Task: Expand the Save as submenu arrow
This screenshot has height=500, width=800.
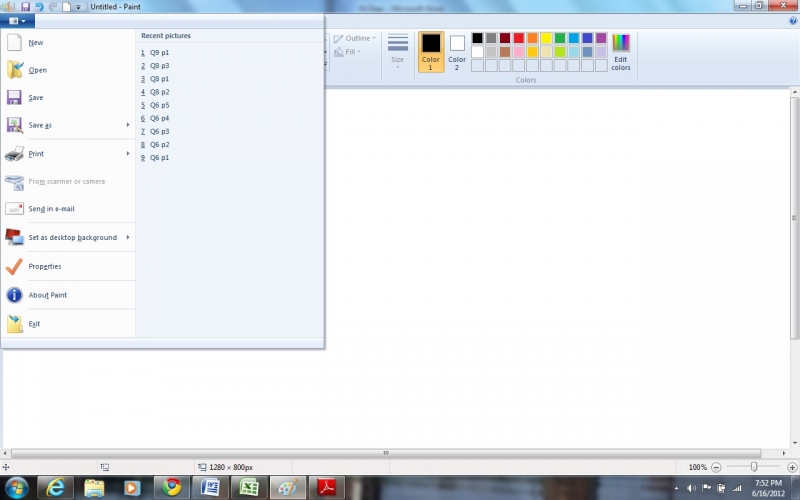Action: click(x=128, y=125)
